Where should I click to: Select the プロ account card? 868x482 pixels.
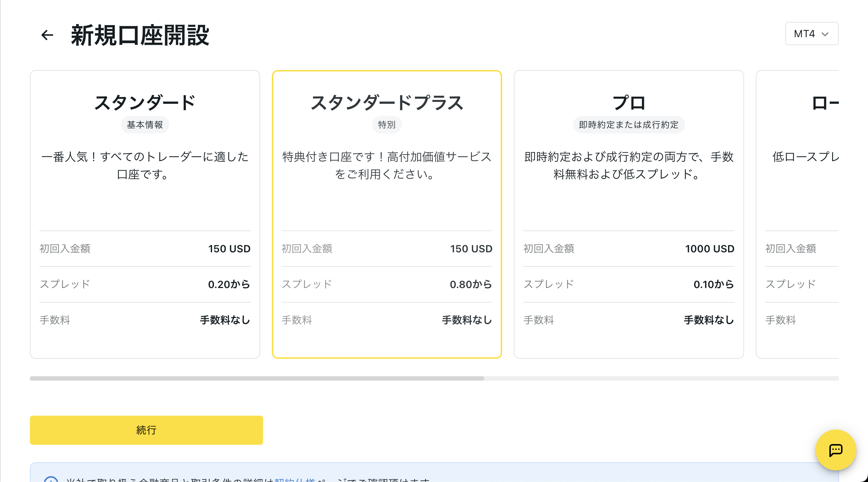(x=629, y=204)
